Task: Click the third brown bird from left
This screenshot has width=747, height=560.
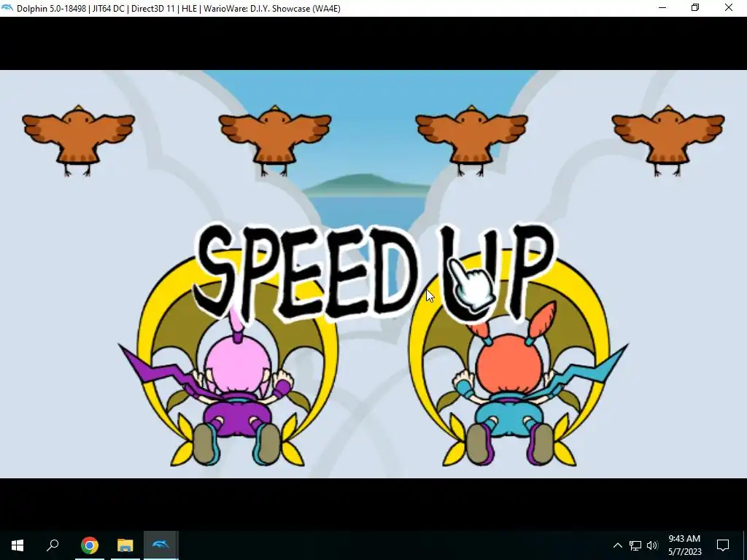Action: point(472,140)
